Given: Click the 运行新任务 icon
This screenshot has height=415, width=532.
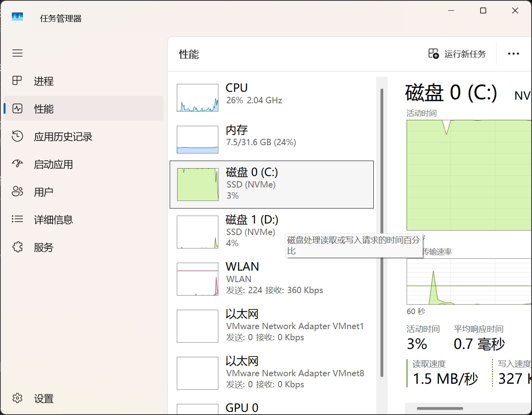Looking at the screenshot, I should point(434,54).
